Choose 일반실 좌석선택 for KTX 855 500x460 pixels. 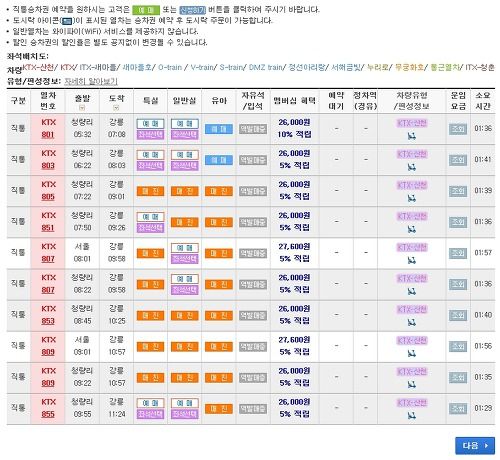[185, 414]
